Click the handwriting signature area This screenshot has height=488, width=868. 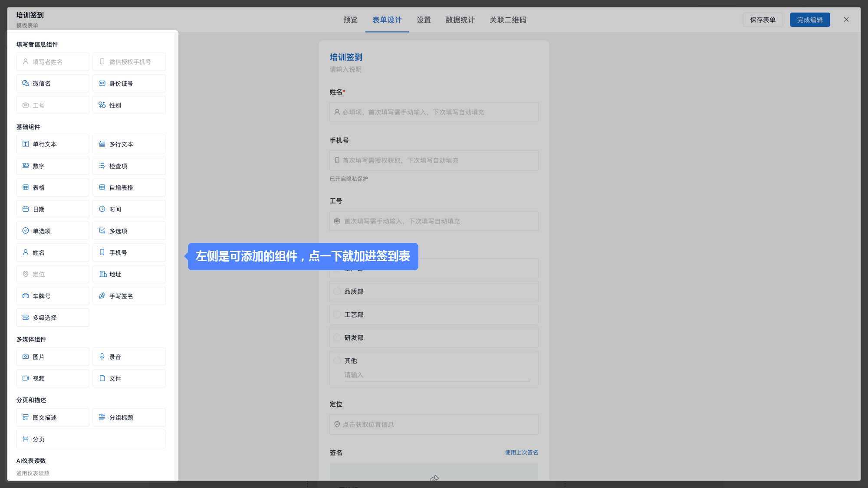(x=434, y=472)
